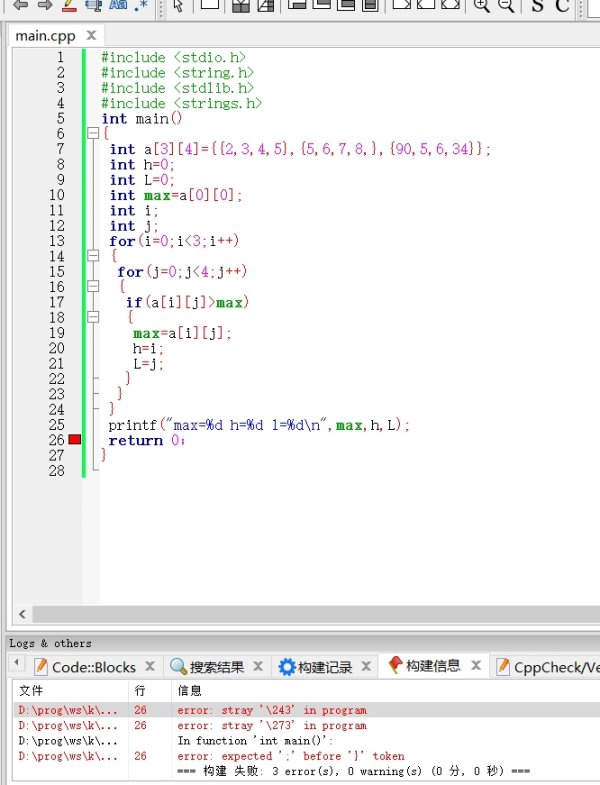Click the highlighter pen toolbar icon
This screenshot has width=600, height=785.
(x=69, y=6)
